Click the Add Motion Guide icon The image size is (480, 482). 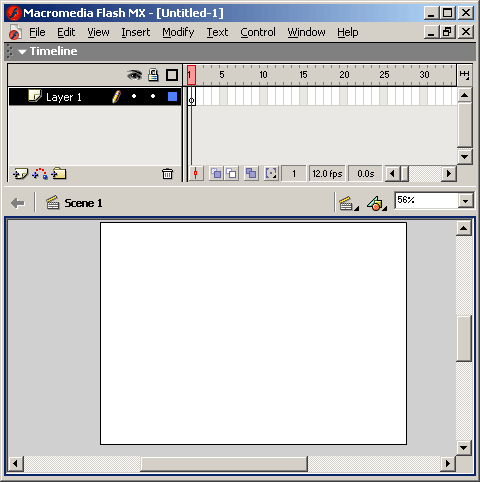point(40,174)
